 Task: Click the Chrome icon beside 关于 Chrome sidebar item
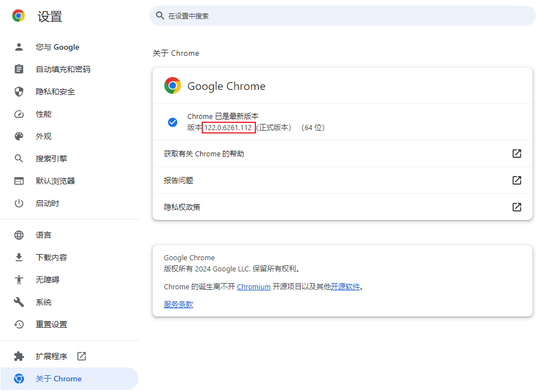click(x=19, y=379)
